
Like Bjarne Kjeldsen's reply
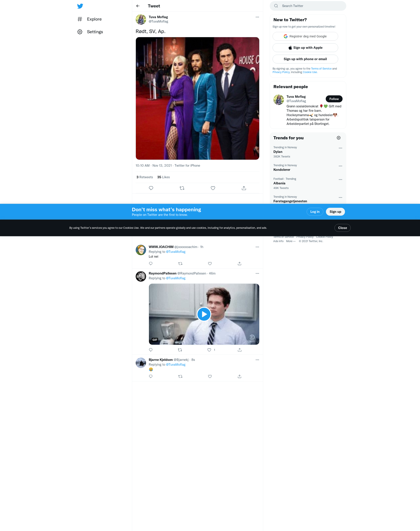[210, 376]
